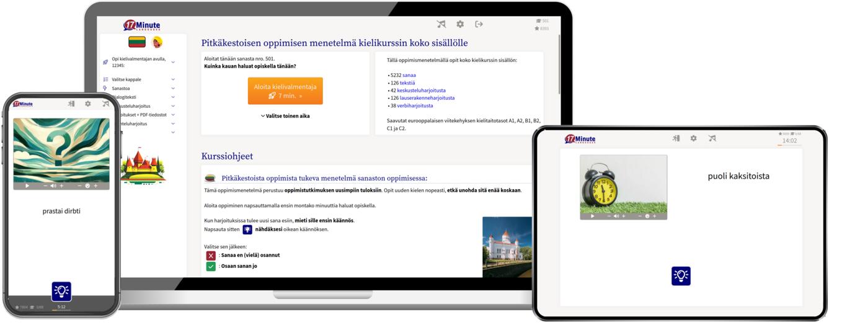Click the exit runner icon on the tablet
868x330 pixels.
point(676,138)
